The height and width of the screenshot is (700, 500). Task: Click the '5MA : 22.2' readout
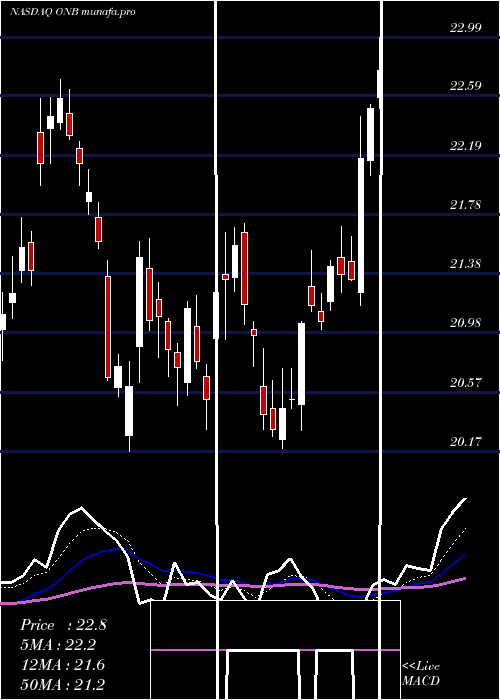point(58,645)
